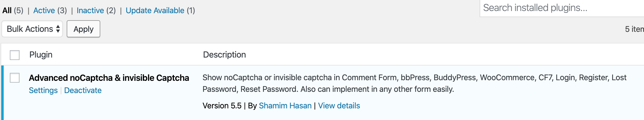Focus the Search installed plugins field
The height and width of the screenshot is (120, 644).
point(562,8)
